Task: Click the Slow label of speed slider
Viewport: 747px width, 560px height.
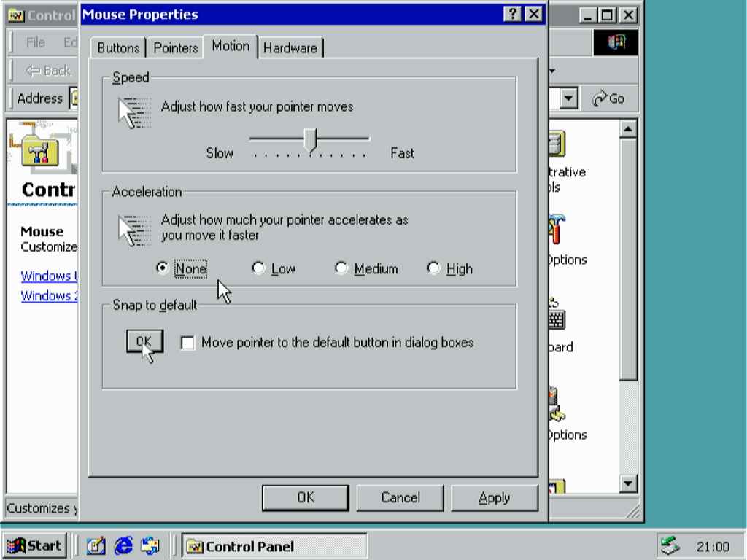Action: click(x=220, y=153)
